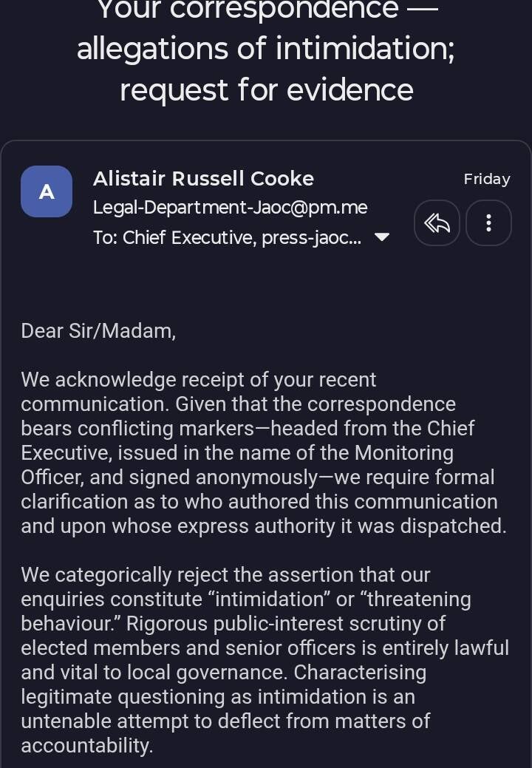Select the phrase “threatening behaviour.” in the body

(x=246, y=611)
